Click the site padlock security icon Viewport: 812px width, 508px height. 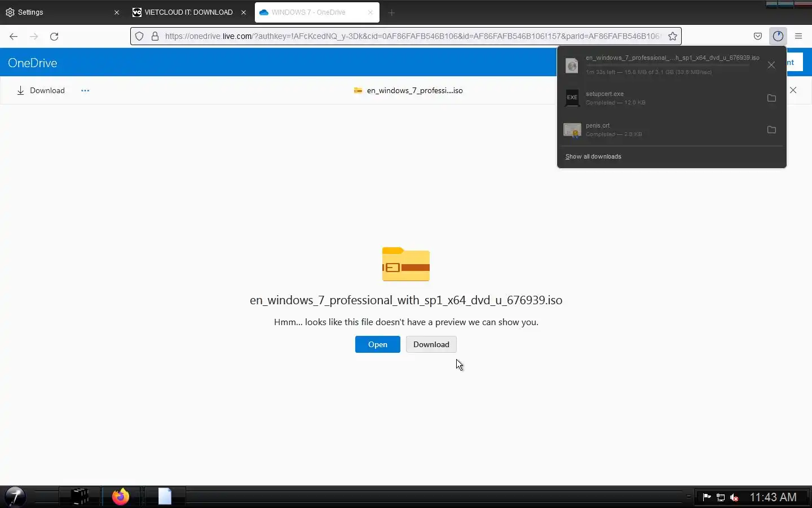tap(155, 36)
